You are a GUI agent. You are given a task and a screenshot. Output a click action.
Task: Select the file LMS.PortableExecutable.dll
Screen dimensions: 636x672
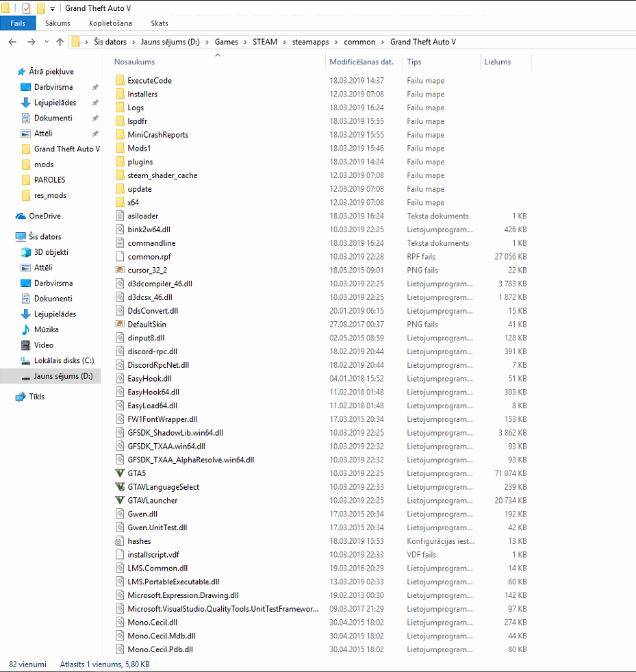[173, 582]
